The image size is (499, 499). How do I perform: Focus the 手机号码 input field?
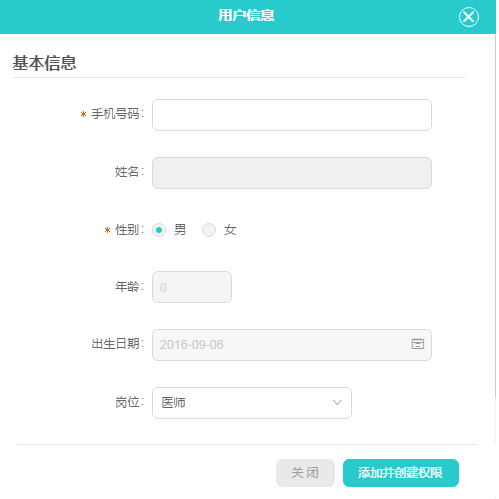(292, 115)
